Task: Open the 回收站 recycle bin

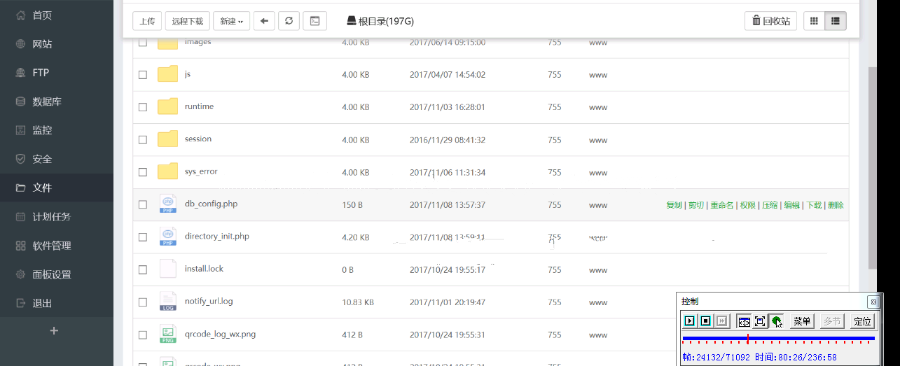Action: tap(771, 21)
